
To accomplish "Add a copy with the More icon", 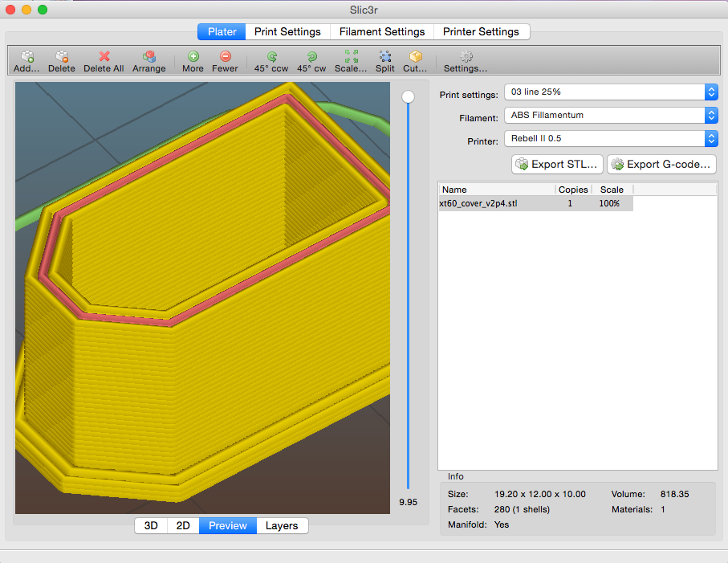I will point(193,57).
